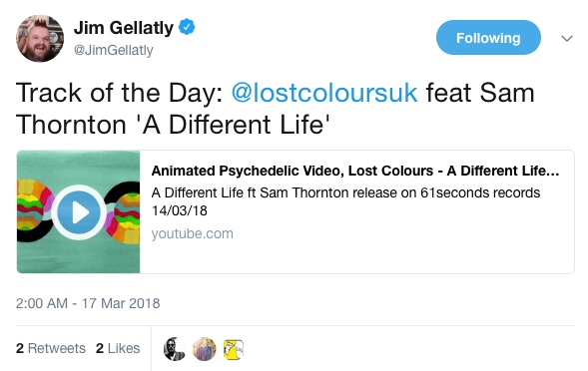Viewport: 588px width, 371px height.
Task: Click the card description about 61seconds records
Action: pyautogui.click(x=345, y=201)
